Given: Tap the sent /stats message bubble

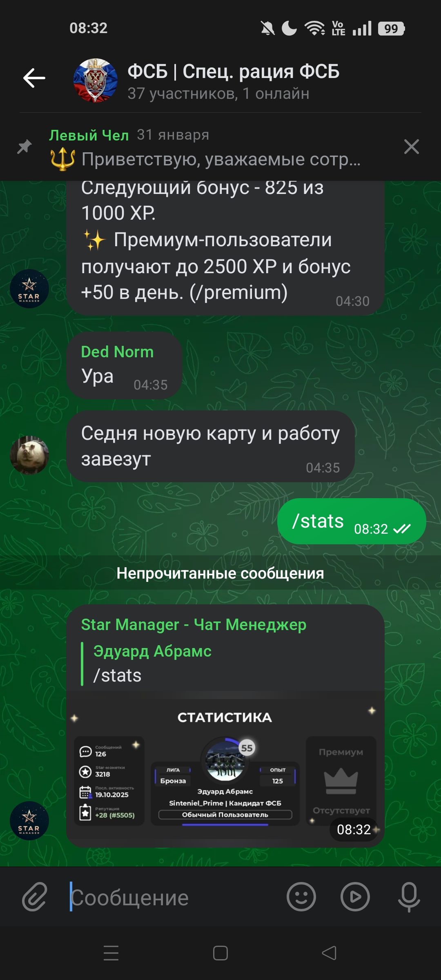Looking at the screenshot, I should tap(352, 521).
